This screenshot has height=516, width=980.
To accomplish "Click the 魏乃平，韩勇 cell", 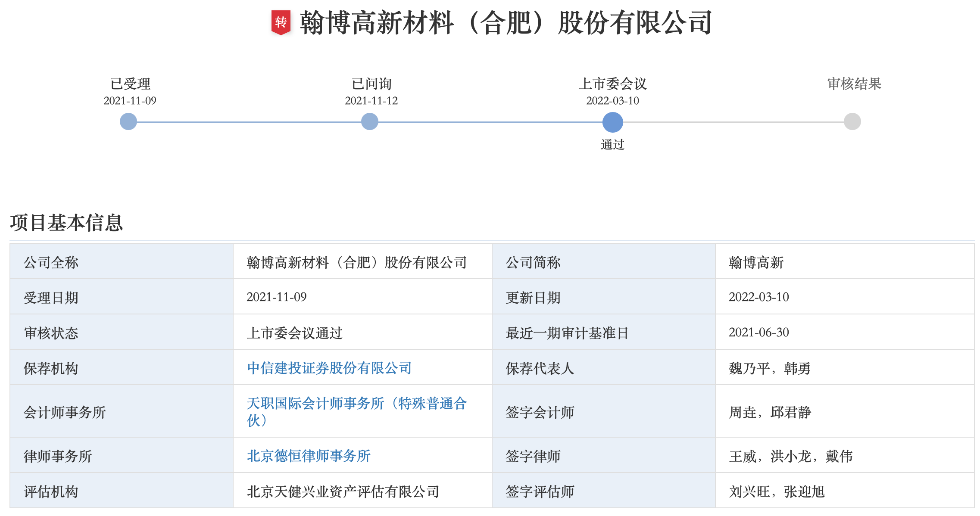I will [845, 367].
